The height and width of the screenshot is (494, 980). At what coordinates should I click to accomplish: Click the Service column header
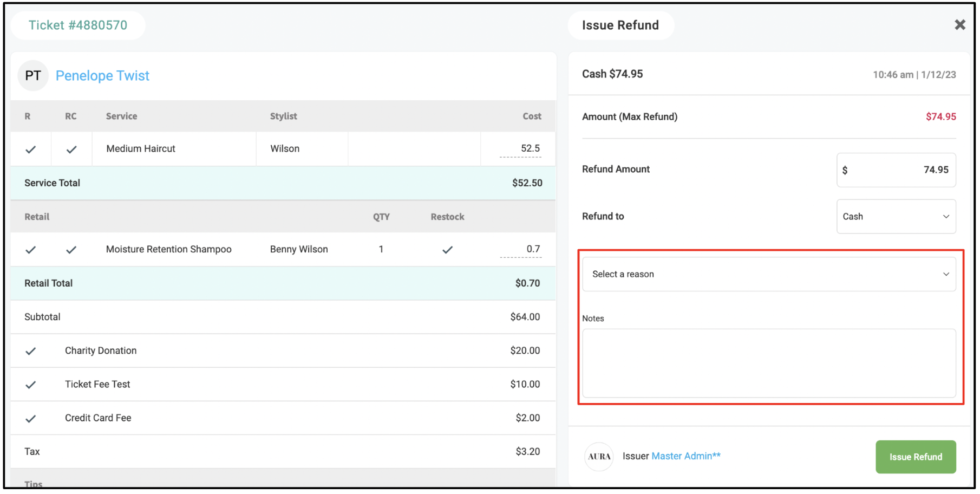pyautogui.click(x=121, y=116)
